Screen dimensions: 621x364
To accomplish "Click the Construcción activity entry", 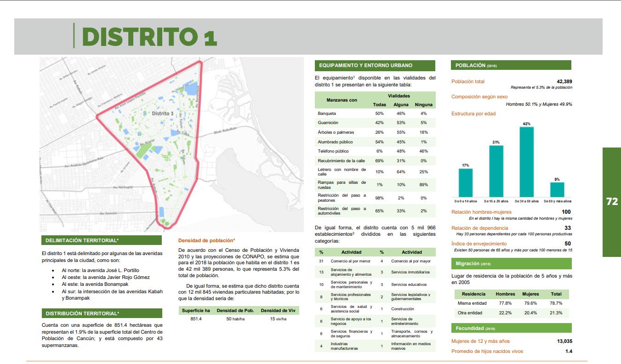I will click(x=403, y=309).
